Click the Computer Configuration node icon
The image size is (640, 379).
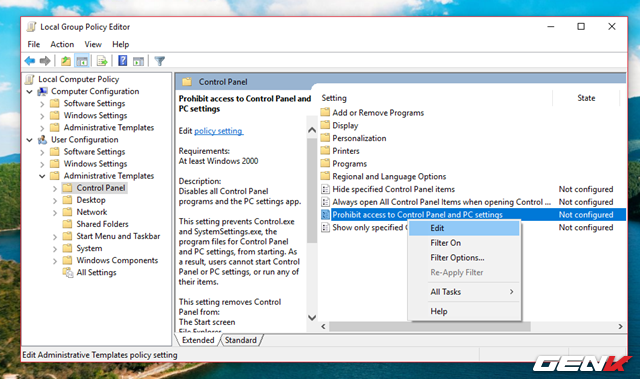point(42,91)
